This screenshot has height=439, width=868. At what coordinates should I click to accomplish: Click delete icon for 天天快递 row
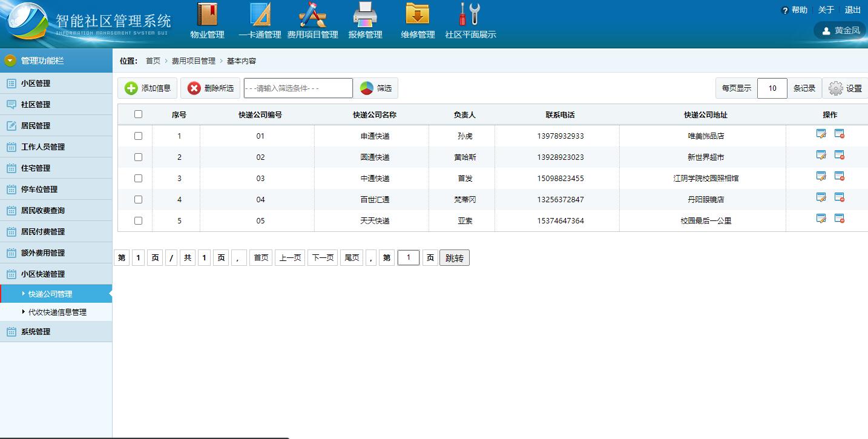coord(840,219)
